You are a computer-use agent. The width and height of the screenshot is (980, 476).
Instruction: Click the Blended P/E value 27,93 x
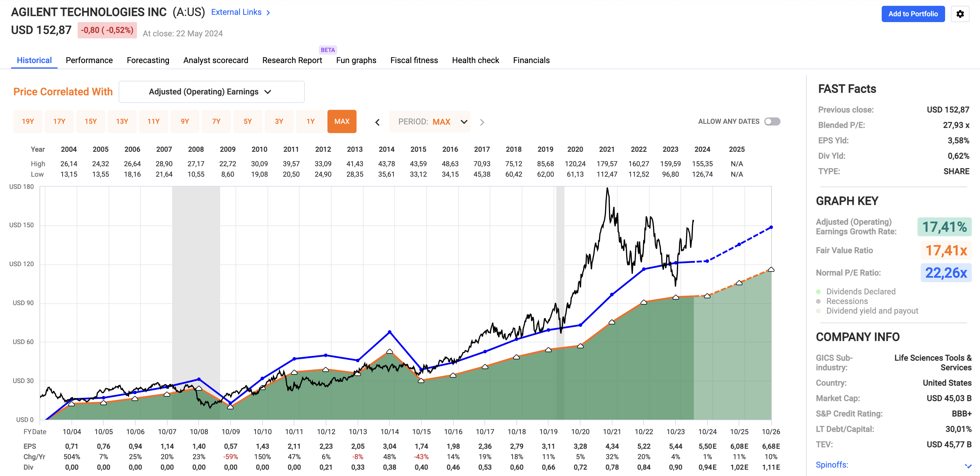(956, 125)
